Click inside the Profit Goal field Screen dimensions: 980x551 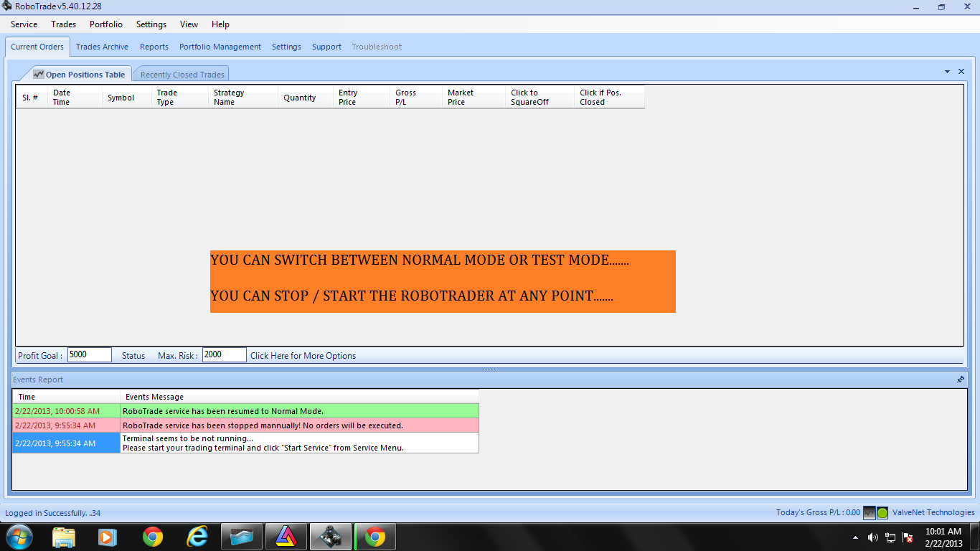pyautogui.click(x=89, y=354)
